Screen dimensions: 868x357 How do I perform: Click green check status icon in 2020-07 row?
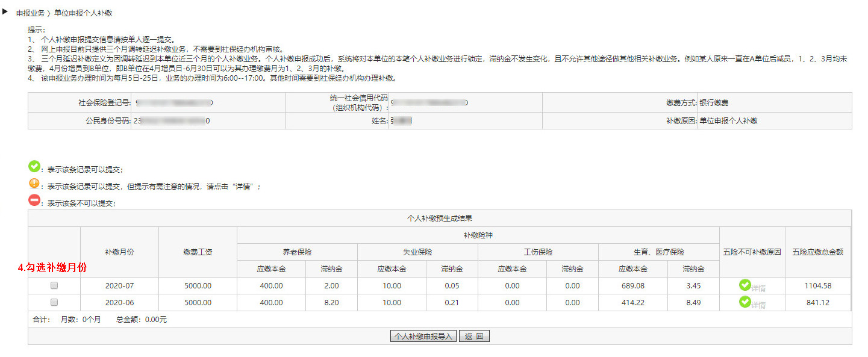[745, 285]
